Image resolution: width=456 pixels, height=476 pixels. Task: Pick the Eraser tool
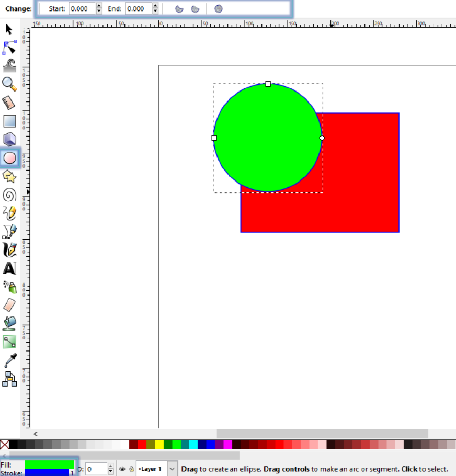(x=9, y=305)
